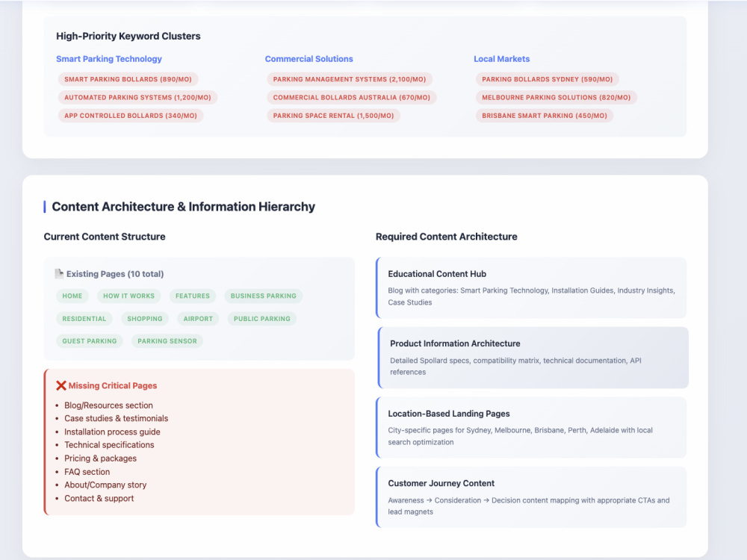Click the Parking Space Rental (1,500/mo) tag
Screen dimensions: 747x560
[x=333, y=115]
